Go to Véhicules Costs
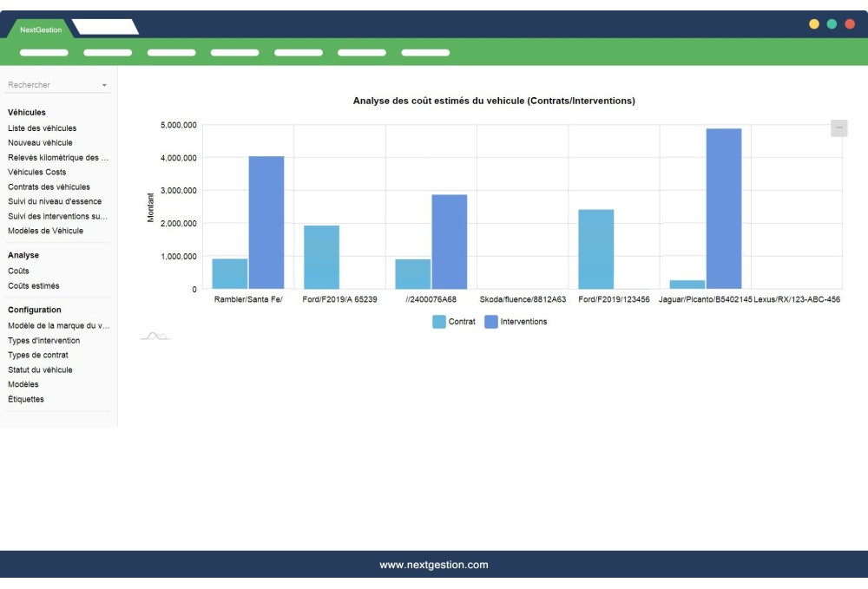The height and width of the screenshot is (589, 868). coord(36,172)
